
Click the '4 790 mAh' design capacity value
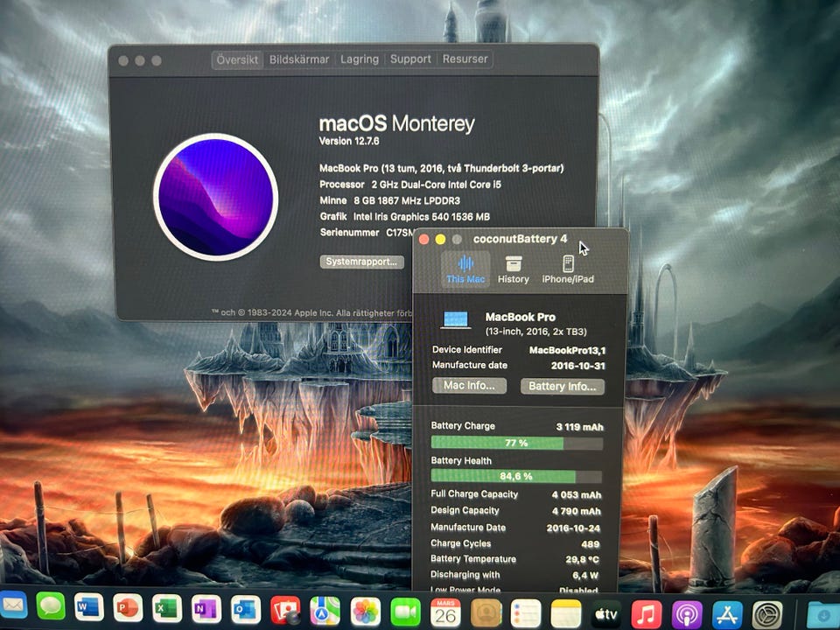click(577, 511)
